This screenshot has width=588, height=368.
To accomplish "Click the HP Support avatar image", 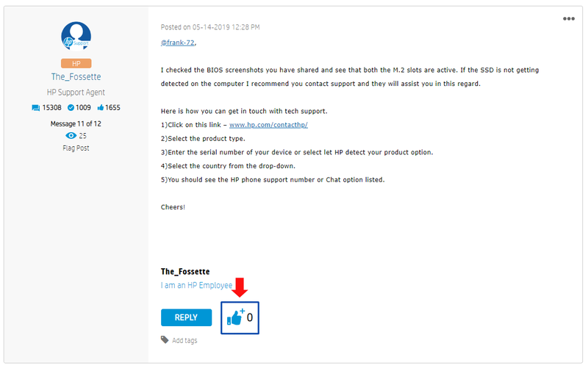I will (x=76, y=36).
